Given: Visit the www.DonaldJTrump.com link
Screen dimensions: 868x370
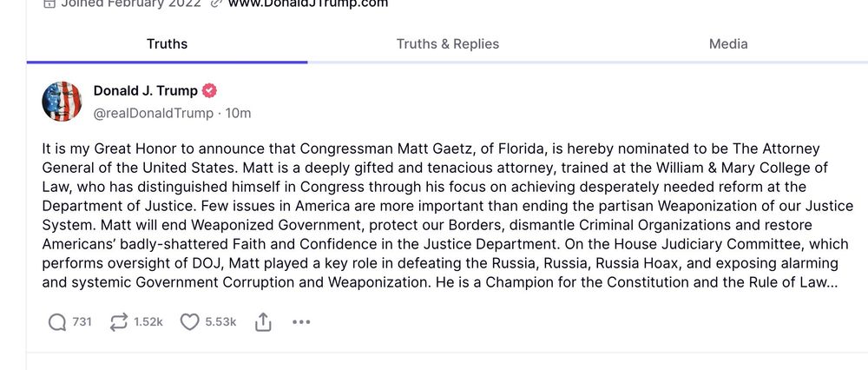Looking at the screenshot, I should [308, 3].
